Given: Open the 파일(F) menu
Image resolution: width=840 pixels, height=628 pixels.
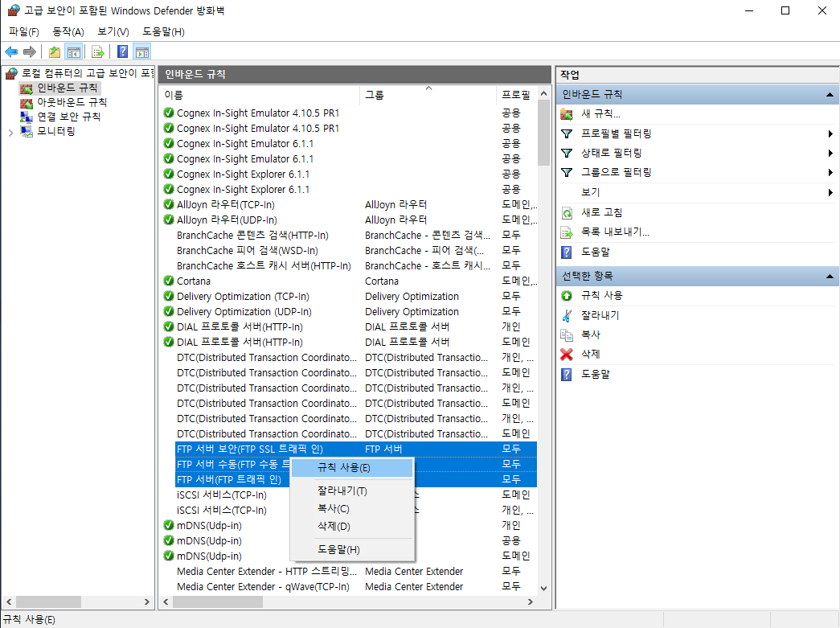Looking at the screenshot, I should [24, 31].
